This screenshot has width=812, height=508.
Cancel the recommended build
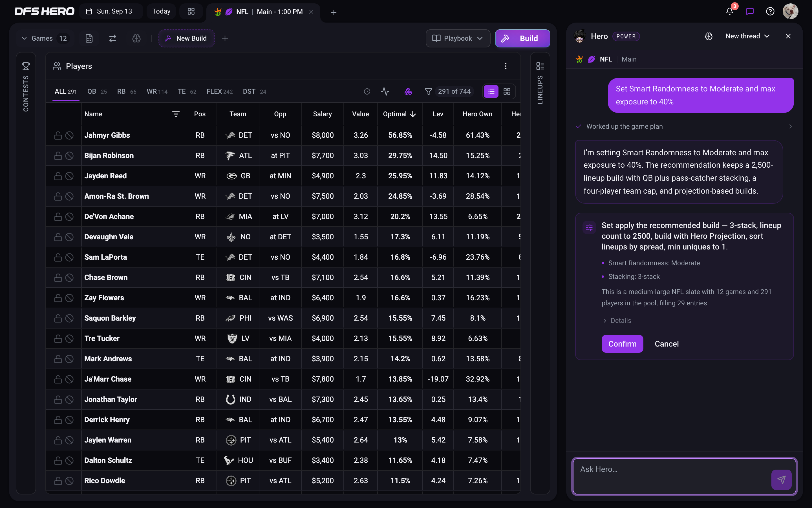pos(667,344)
